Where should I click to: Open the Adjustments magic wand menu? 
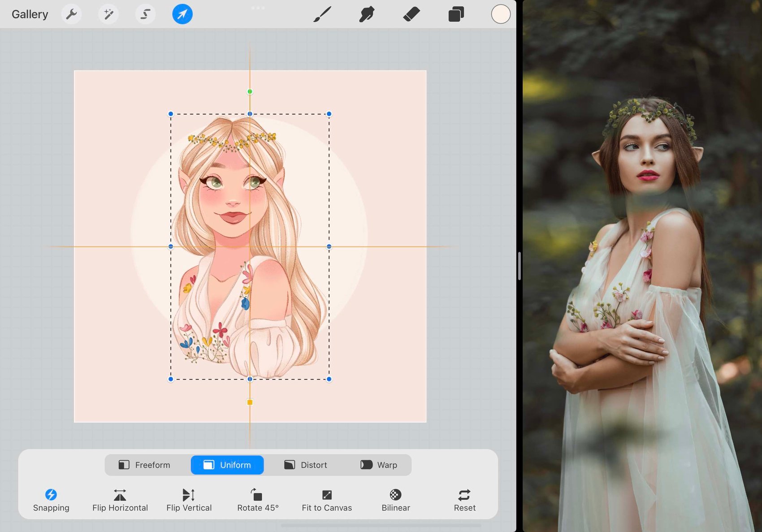tap(108, 14)
